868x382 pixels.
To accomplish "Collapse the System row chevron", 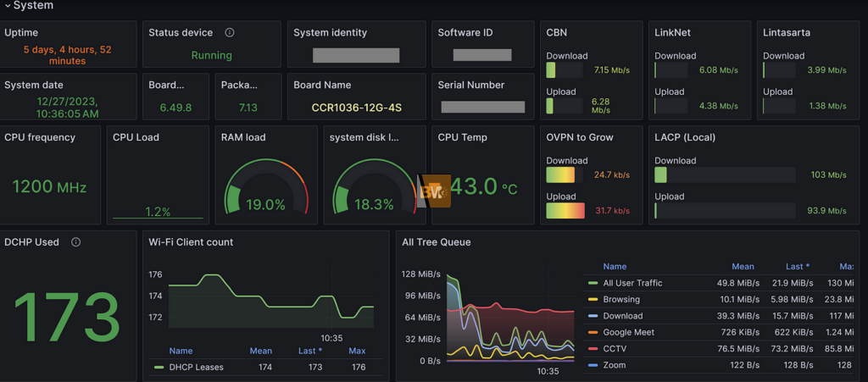I will (8, 6).
